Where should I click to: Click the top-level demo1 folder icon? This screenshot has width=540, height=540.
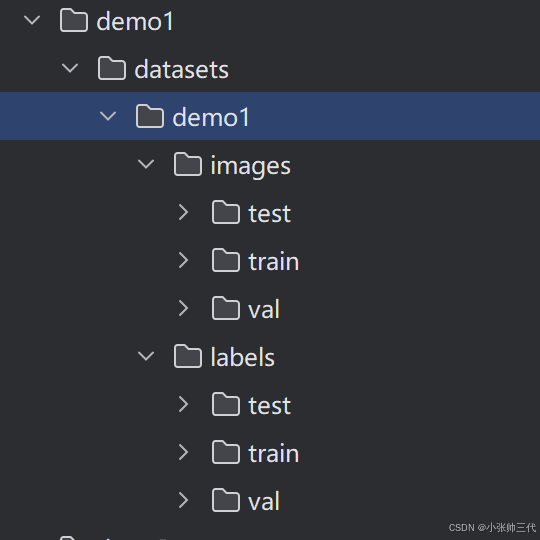coord(74,21)
